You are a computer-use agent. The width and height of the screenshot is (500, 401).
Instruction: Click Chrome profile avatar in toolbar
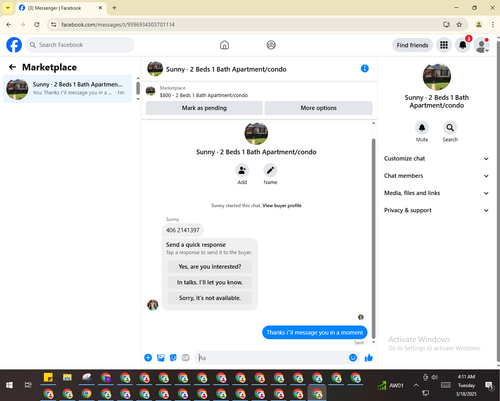point(479,25)
